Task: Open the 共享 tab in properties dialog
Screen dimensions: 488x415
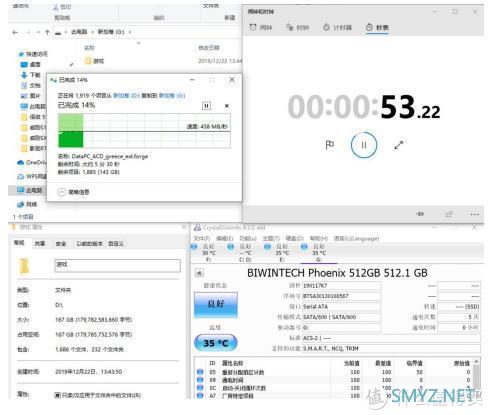Action: coord(40,244)
